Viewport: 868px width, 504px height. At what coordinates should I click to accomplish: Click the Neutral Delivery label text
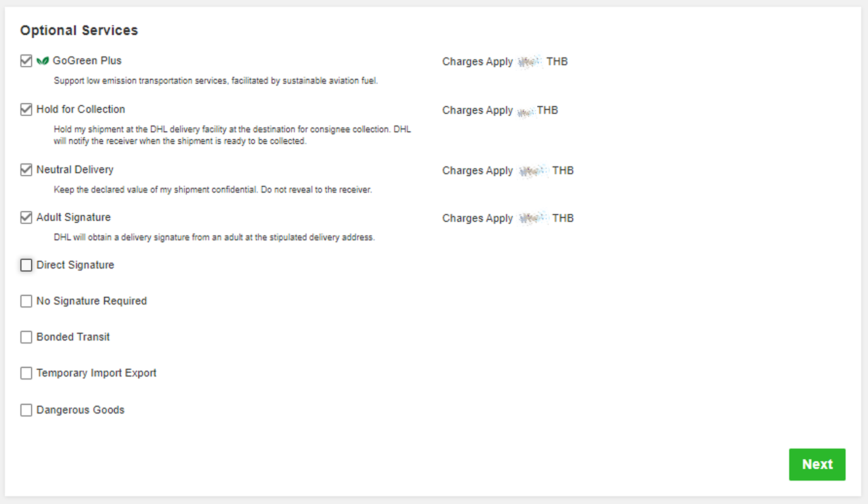75,170
